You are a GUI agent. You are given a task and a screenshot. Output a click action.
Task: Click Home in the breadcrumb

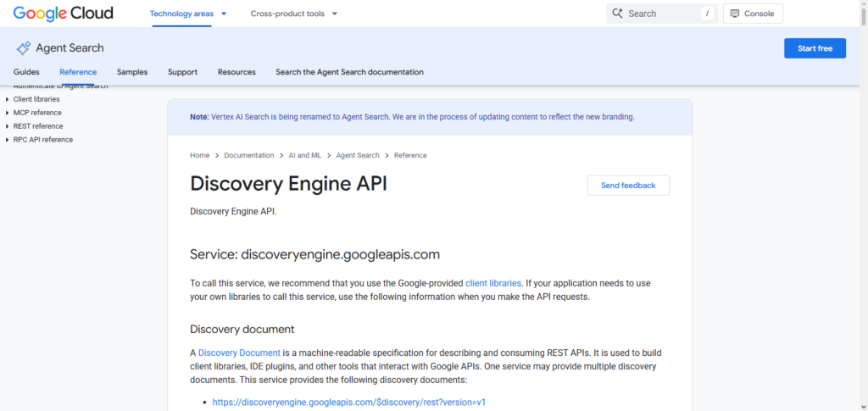200,155
